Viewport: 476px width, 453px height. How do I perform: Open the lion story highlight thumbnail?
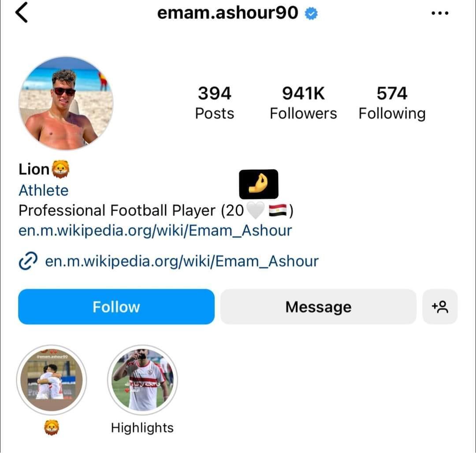52,380
